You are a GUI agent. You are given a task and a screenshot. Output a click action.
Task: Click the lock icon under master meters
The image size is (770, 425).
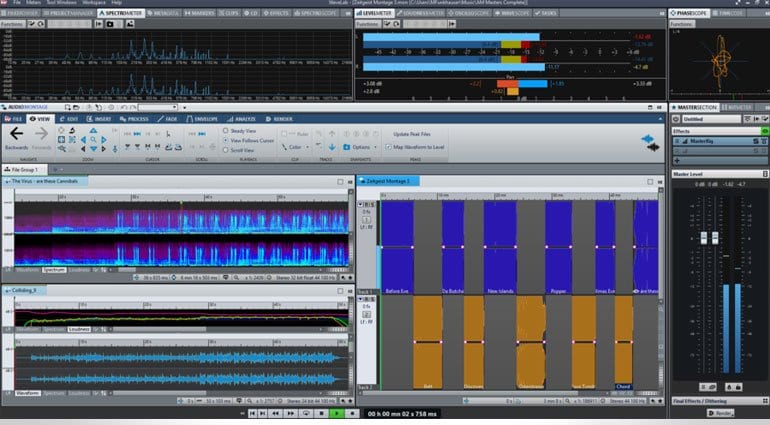(738, 387)
